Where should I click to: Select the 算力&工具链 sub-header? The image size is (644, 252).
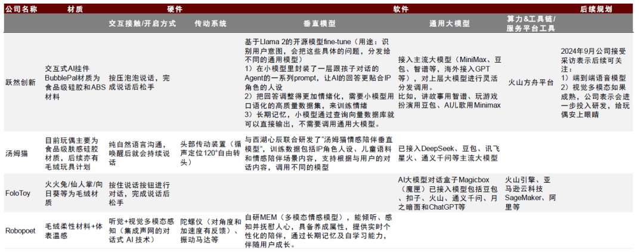[x=530, y=24]
